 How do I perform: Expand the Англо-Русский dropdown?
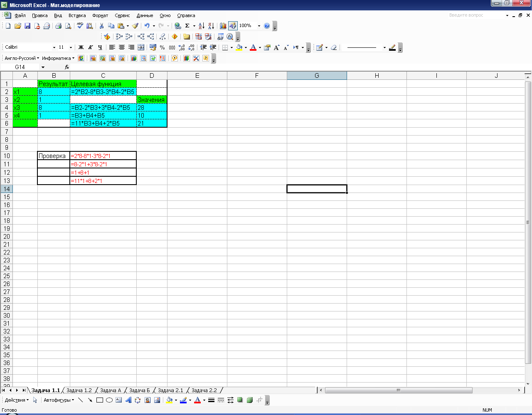(x=22, y=58)
